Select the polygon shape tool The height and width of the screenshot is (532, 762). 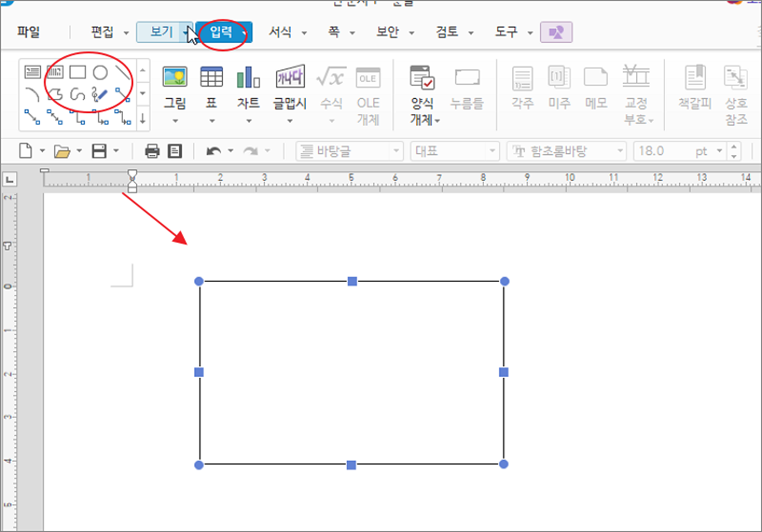[55, 94]
